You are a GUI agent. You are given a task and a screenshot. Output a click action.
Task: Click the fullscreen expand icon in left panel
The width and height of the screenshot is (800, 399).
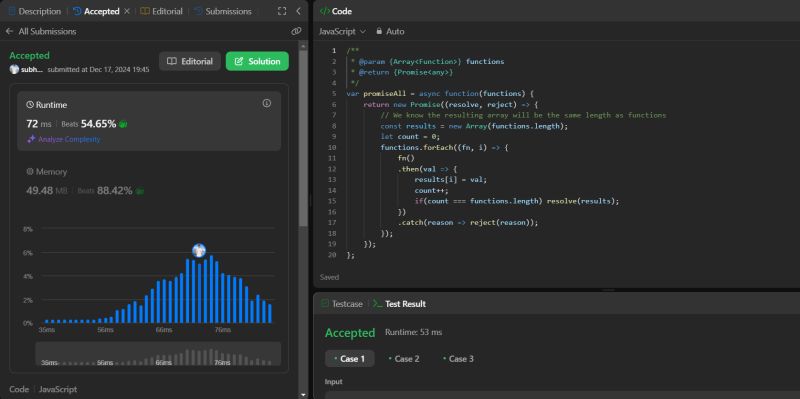point(282,11)
